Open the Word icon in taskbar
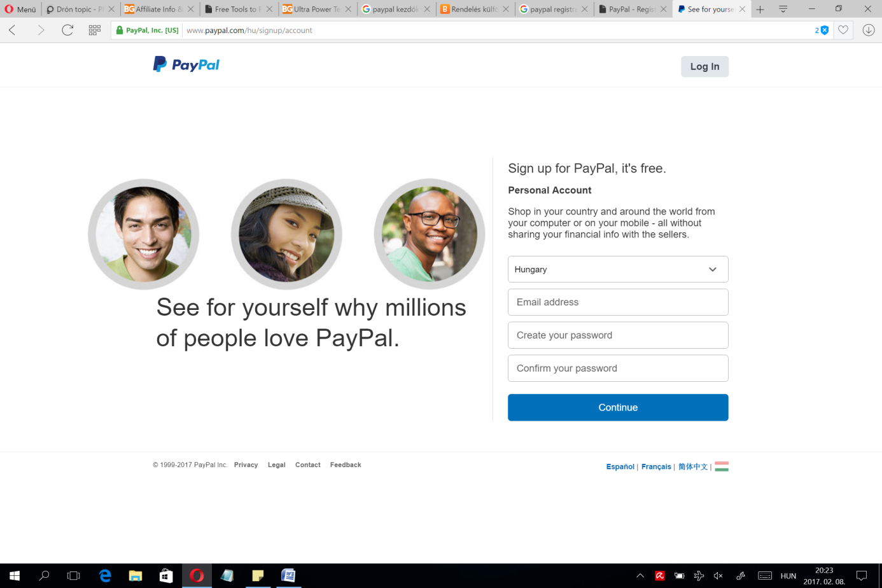This screenshot has height=588, width=882. (x=288, y=576)
